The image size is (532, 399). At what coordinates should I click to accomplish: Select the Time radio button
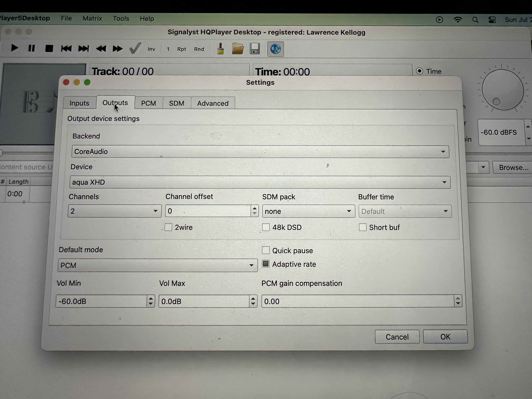pyautogui.click(x=419, y=71)
